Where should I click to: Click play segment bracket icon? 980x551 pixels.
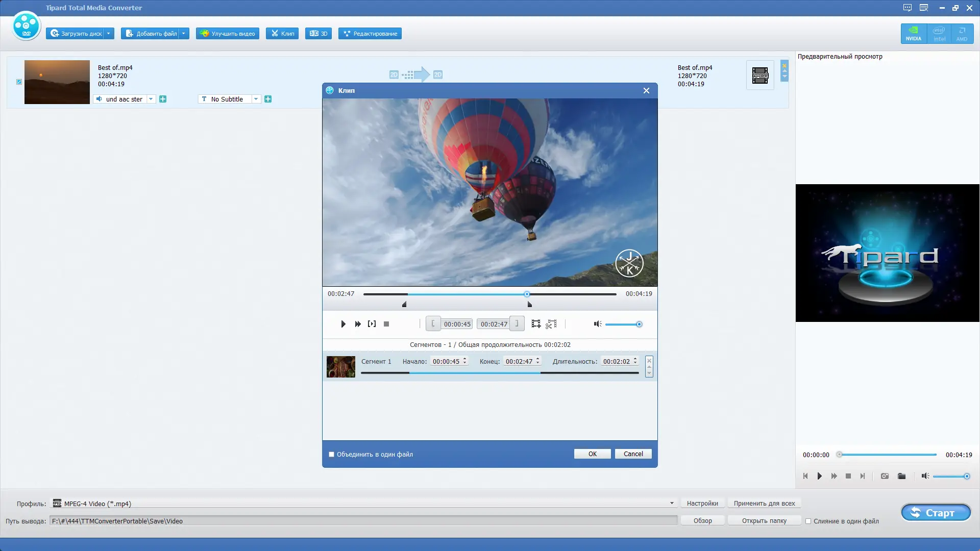[372, 324]
